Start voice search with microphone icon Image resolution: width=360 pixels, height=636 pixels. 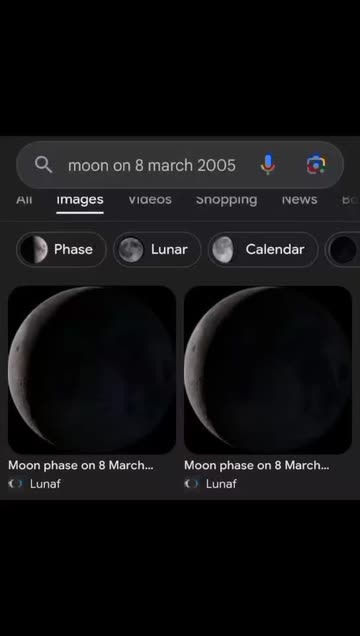(268, 165)
